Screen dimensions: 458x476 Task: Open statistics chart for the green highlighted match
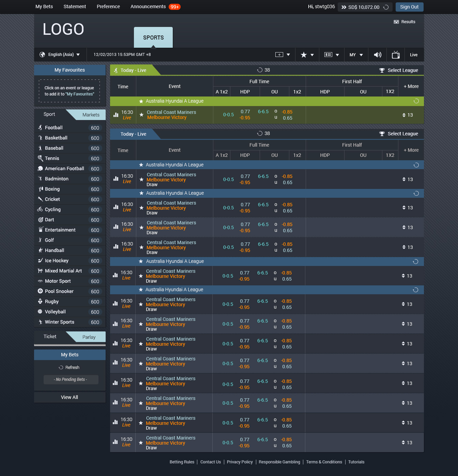click(x=116, y=115)
